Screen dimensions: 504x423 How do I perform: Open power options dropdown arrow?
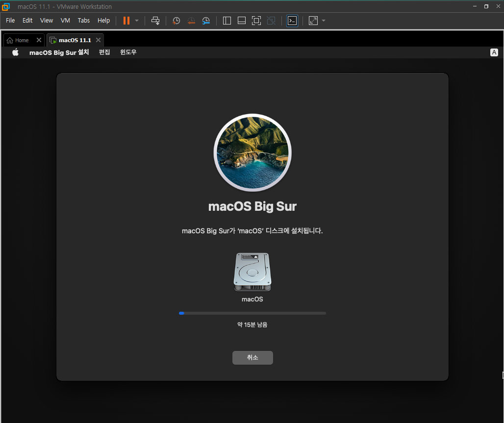pyautogui.click(x=137, y=21)
